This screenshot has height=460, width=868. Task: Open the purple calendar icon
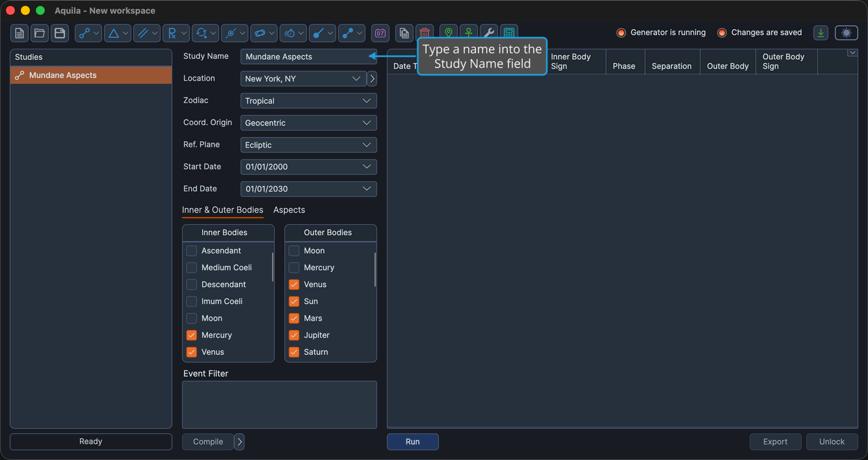point(380,33)
